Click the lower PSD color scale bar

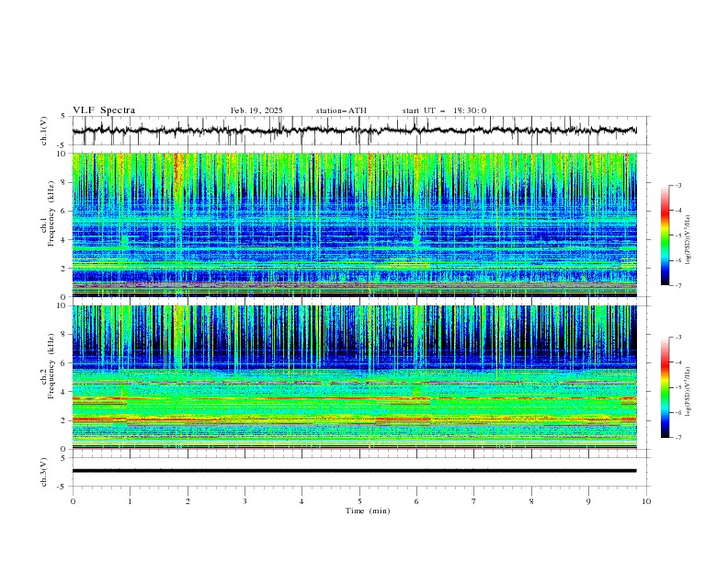point(665,387)
